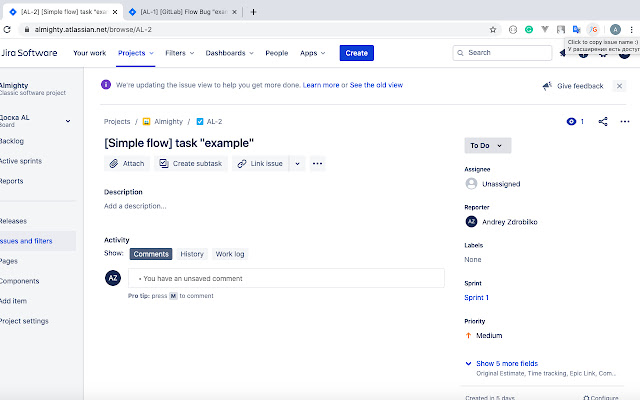Click the unsaved comment box

(286, 278)
